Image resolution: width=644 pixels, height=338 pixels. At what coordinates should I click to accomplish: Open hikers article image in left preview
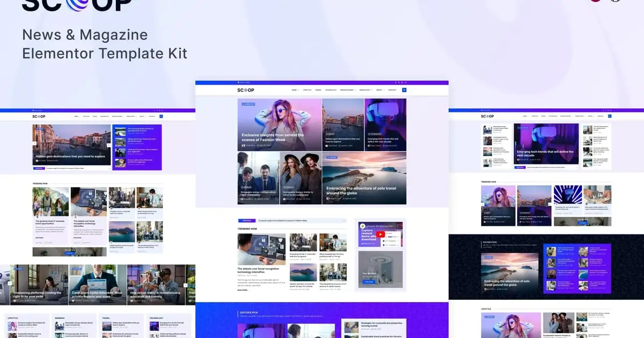[x=50, y=202]
